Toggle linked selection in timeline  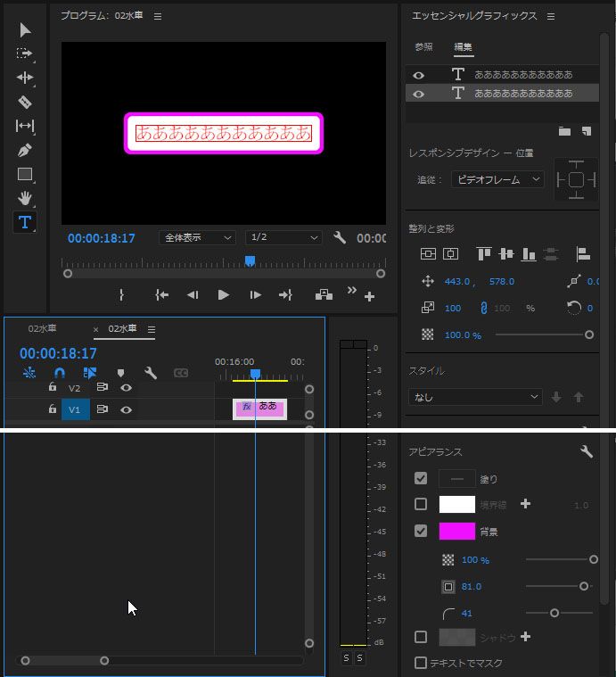click(x=90, y=373)
